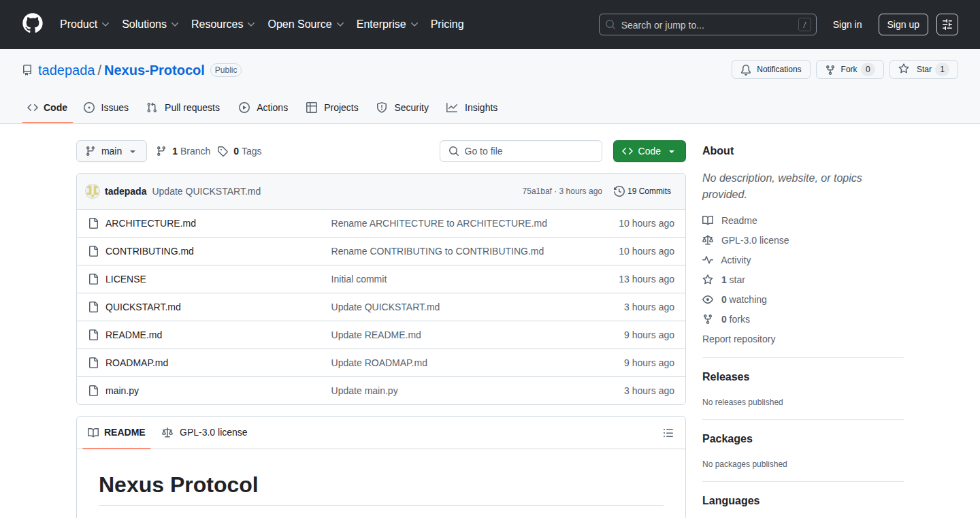The height and width of the screenshot is (518, 980).
Task: Open the ARCHITECTURE.md file
Action: coord(150,223)
